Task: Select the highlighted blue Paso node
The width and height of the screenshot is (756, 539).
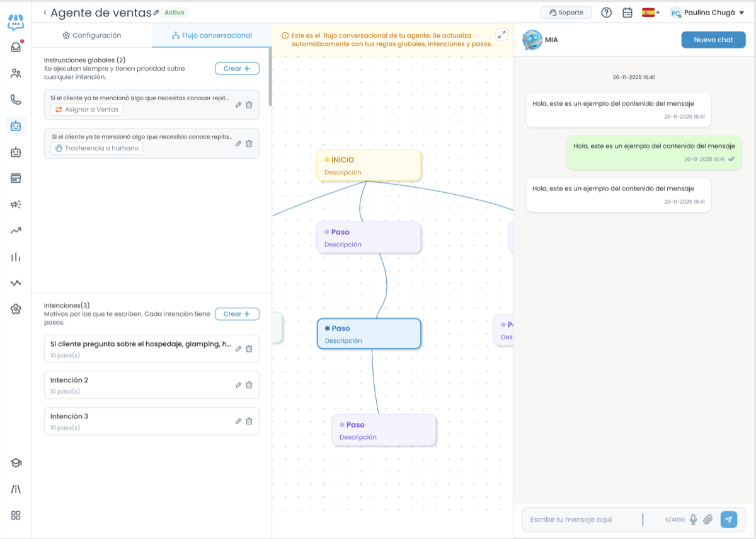Action: click(369, 333)
